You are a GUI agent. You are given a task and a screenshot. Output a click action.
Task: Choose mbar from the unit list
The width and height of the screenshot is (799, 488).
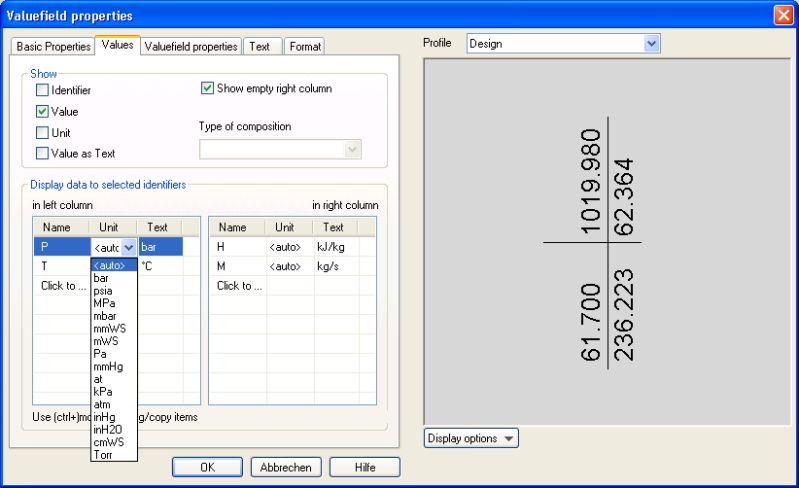coord(114,316)
